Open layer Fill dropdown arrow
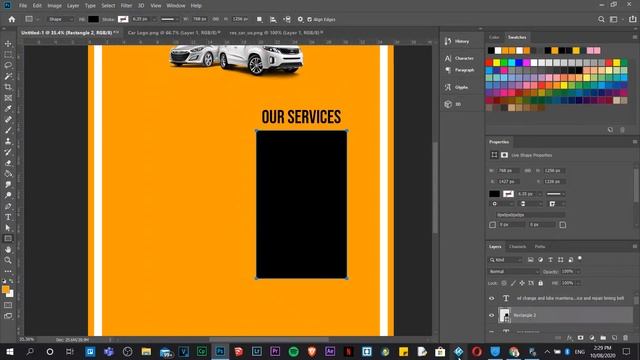This screenshot has height=360, width=640. tap(578, 283)
